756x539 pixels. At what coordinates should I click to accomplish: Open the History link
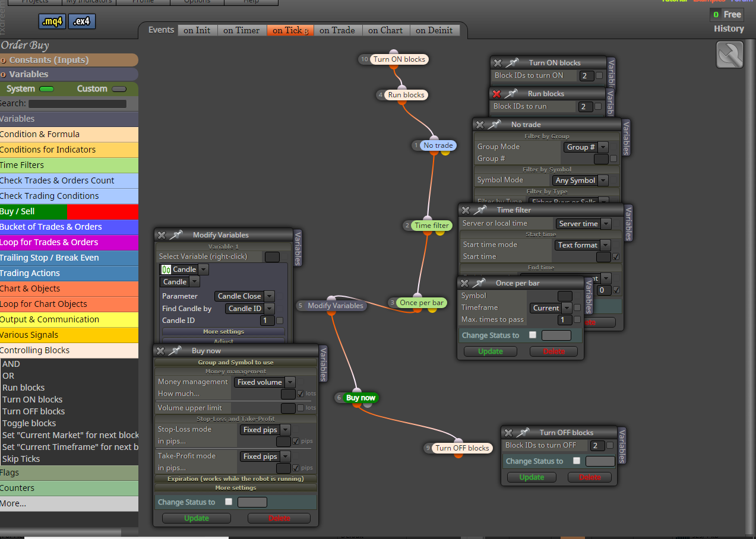pyautogui.click(x=729, y=28)
